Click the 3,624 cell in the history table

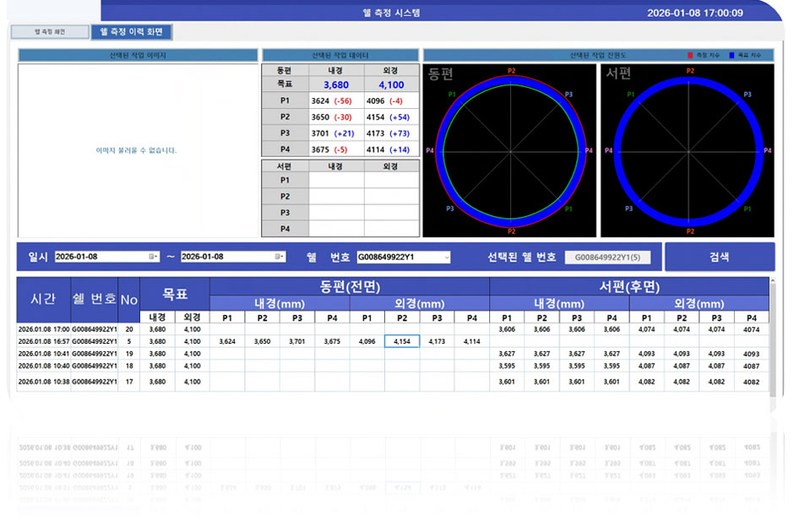(x=227, y=341)
